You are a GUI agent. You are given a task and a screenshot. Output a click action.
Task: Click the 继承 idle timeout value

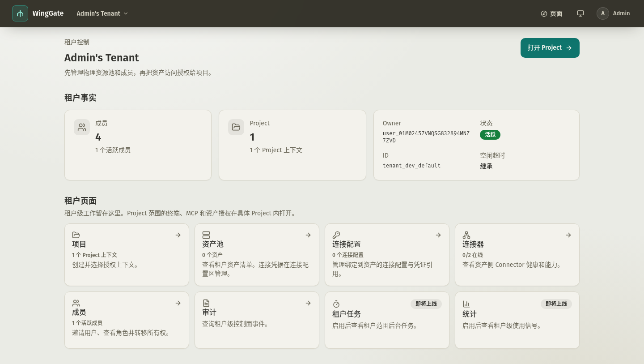[x=487, y=166]
